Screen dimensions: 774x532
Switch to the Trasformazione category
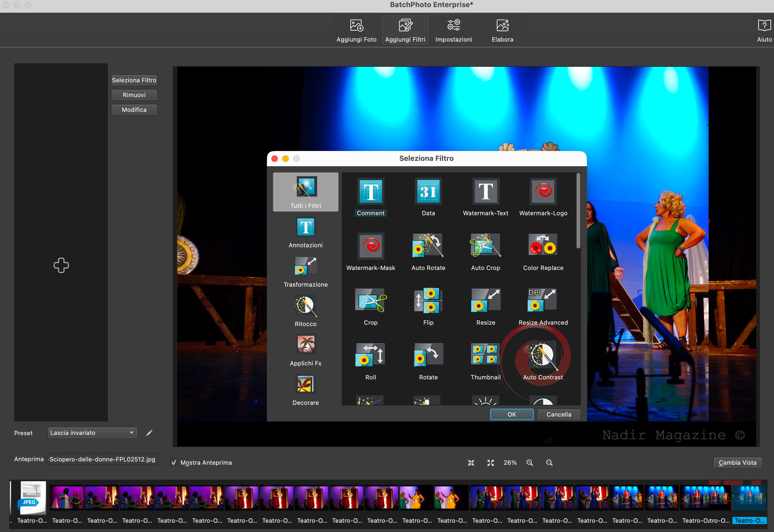tap(305, 271)
